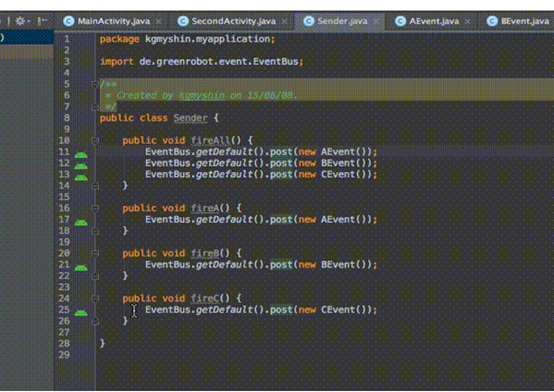Switch to the AEvent.java tab
This screenshot has width=554, height=392.
pyautogui.click(x=434, y=21)
